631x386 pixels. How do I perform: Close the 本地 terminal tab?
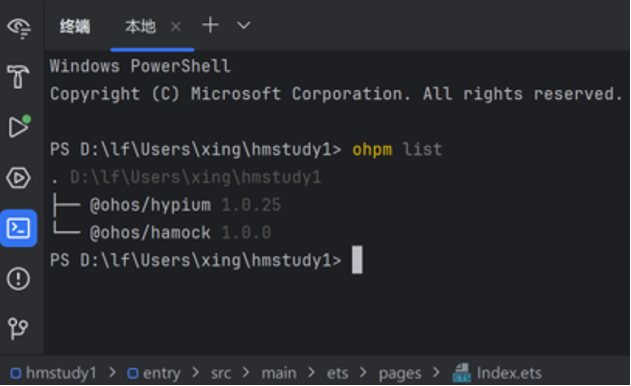tap(175, 27)
